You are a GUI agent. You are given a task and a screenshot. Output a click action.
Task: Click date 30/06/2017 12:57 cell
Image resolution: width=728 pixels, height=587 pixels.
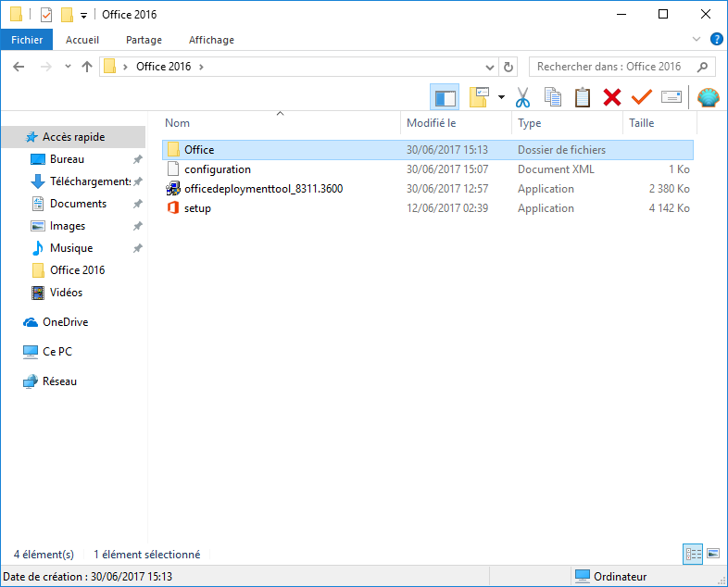pos(447,189)
